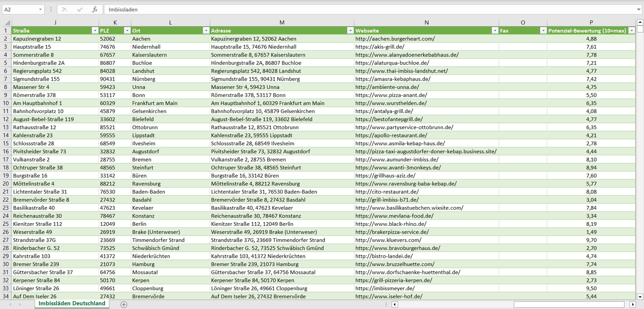Open the PLZ column filter dropdown

pos(127,31)
